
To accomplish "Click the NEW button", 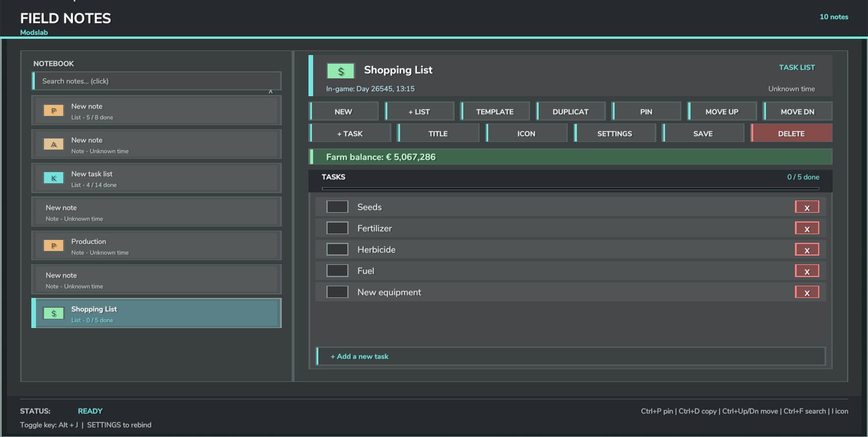I will (x=344, y=111).
